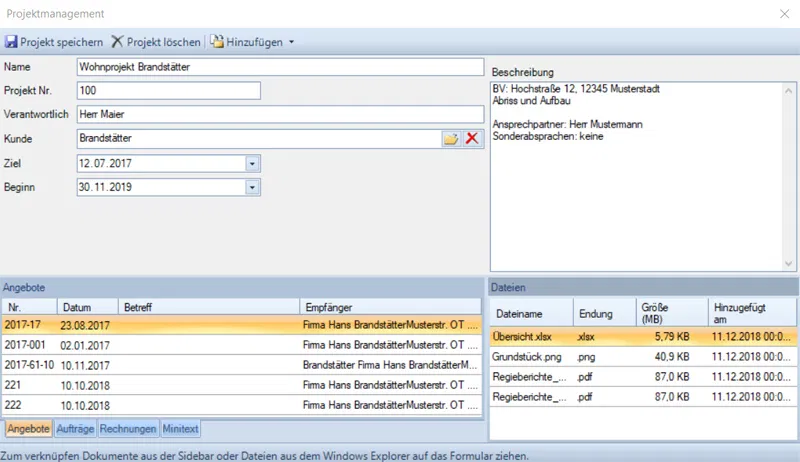Expand the Ziel date dropdown

(x=252, y=162)
